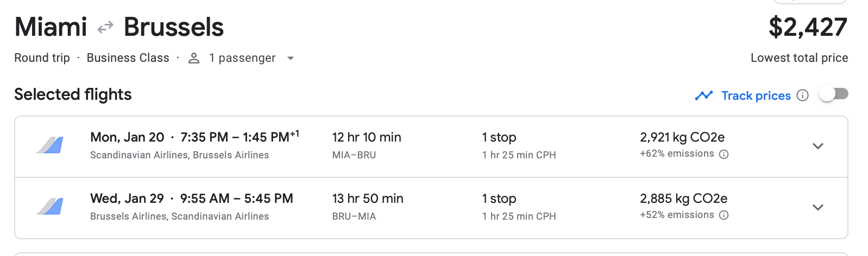Click the Track prices trend-line icon
The image size is (868, 256).
[703, 95]
